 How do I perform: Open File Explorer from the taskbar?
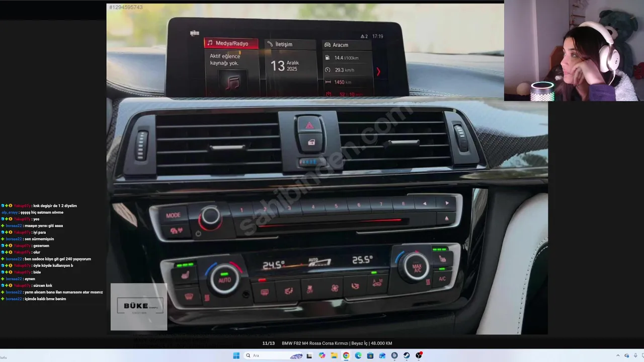pos(334,355)
